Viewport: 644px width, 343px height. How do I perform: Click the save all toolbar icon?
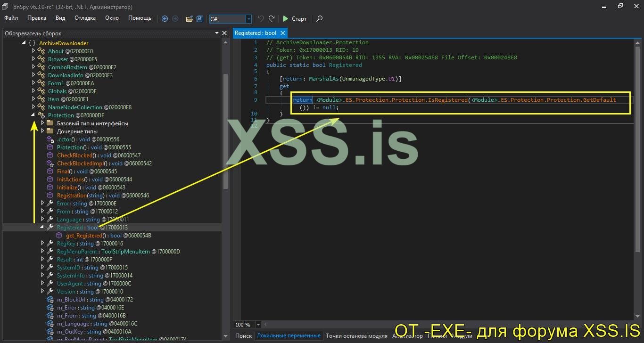200,19
